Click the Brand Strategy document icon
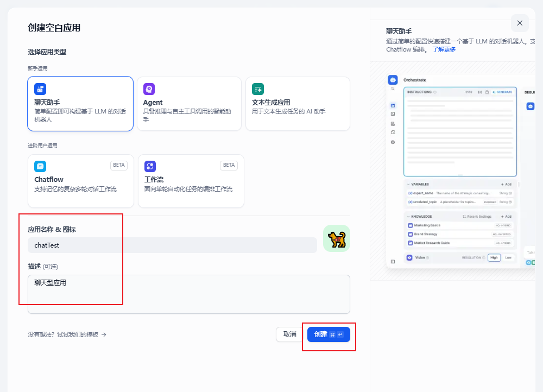Screen dimensions: 543x392 (411, 234)
